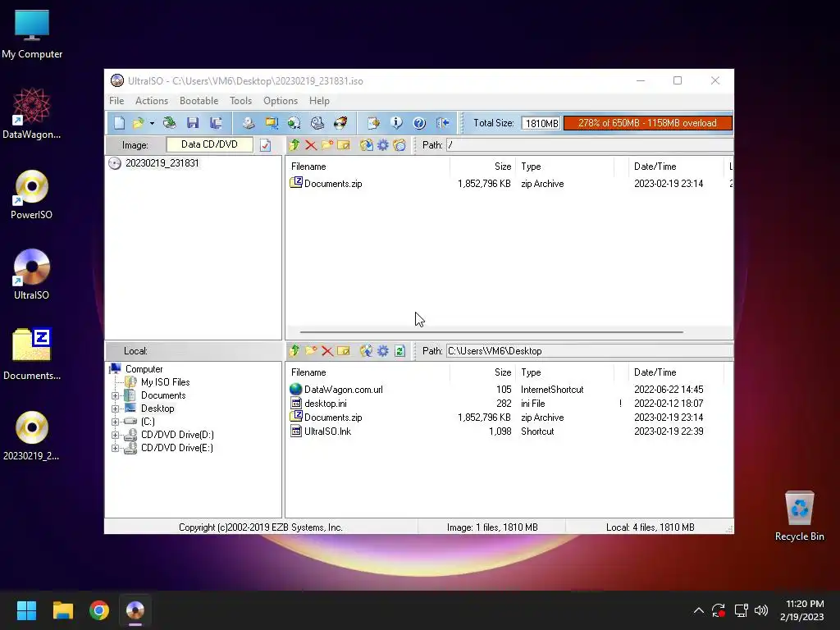Click the folder-on-monitor icon in the main toolbar
This screenshot has width=840, height=630.
272,123
